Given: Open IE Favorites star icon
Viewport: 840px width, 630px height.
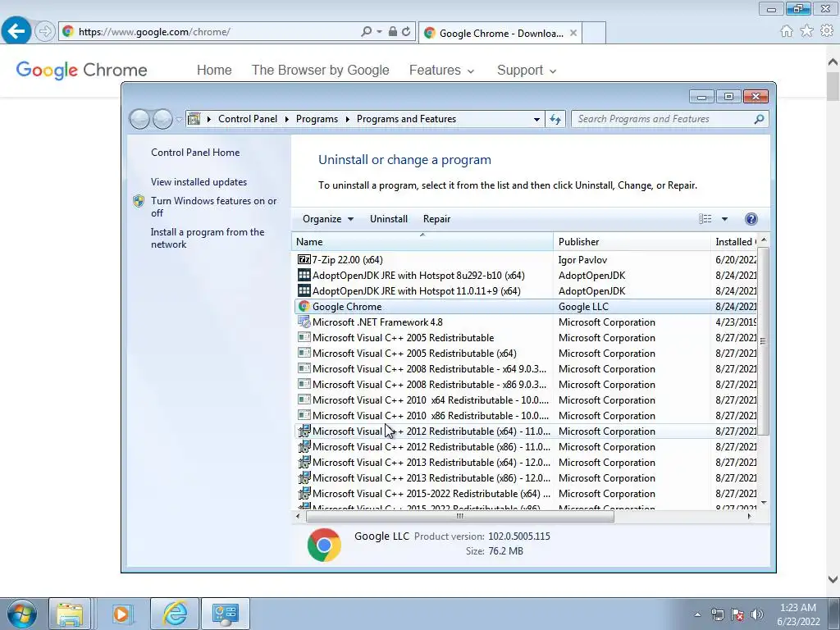Looking at the screenshot, I should click(806, 31).
